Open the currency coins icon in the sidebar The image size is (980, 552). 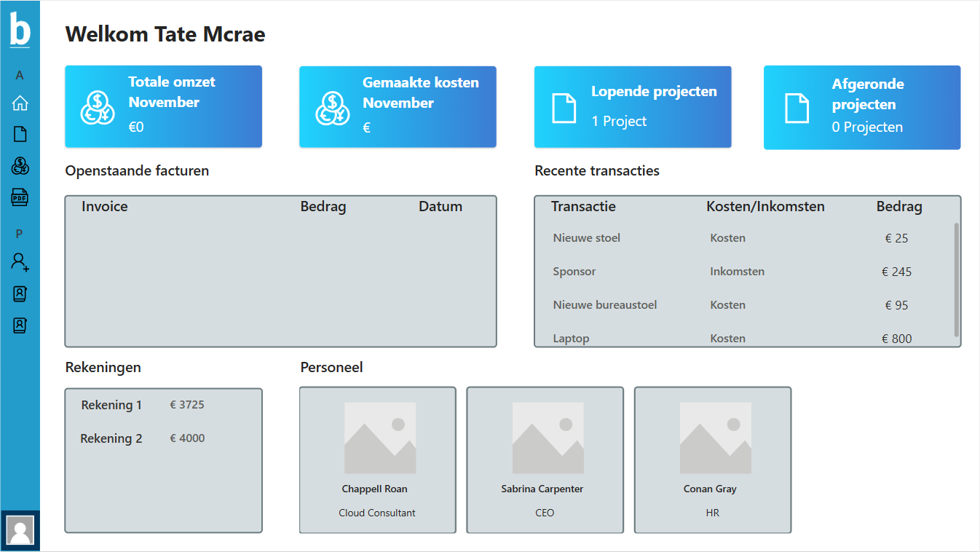click(20, 166)
